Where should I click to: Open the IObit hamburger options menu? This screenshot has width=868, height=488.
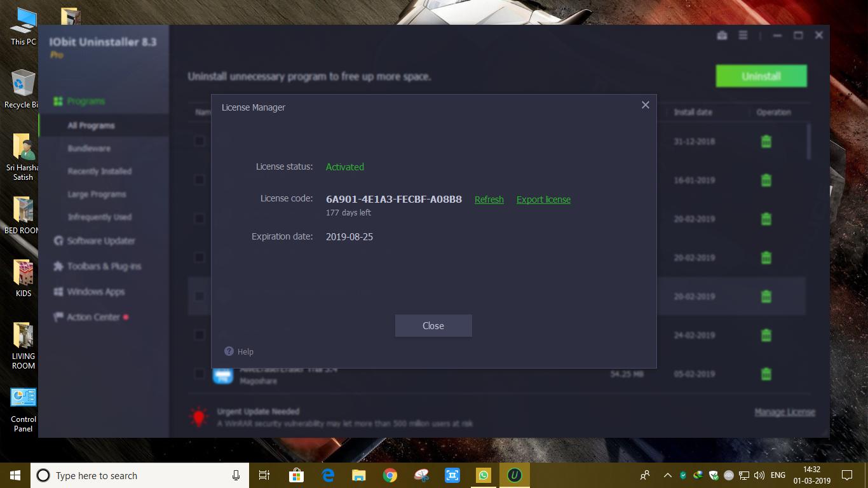click(x=743, y=36)
